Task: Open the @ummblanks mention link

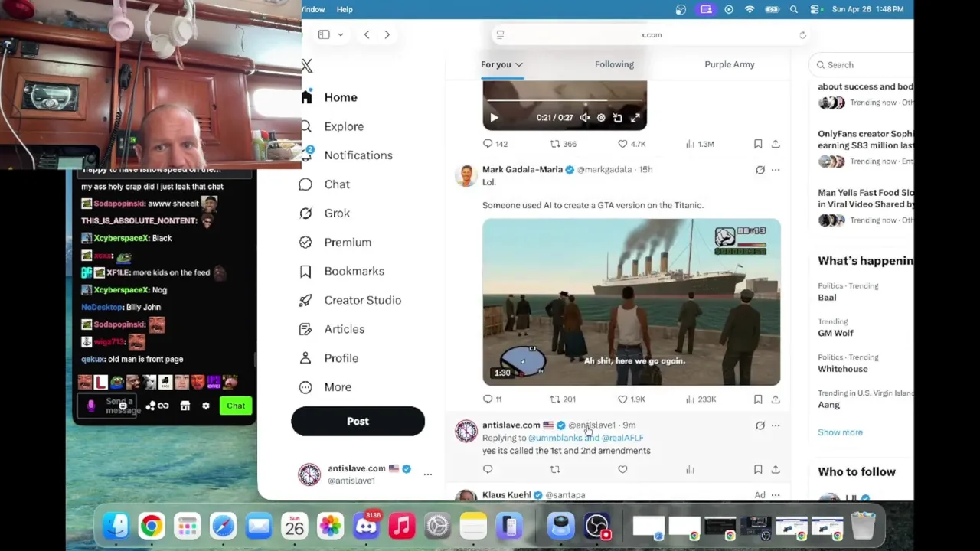Action: click(x=554, y=438)
